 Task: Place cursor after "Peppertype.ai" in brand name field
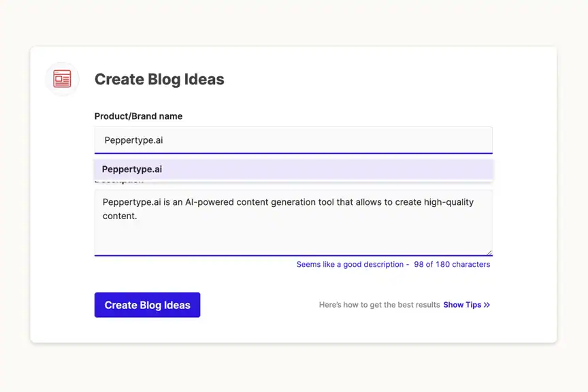(164, 141)
